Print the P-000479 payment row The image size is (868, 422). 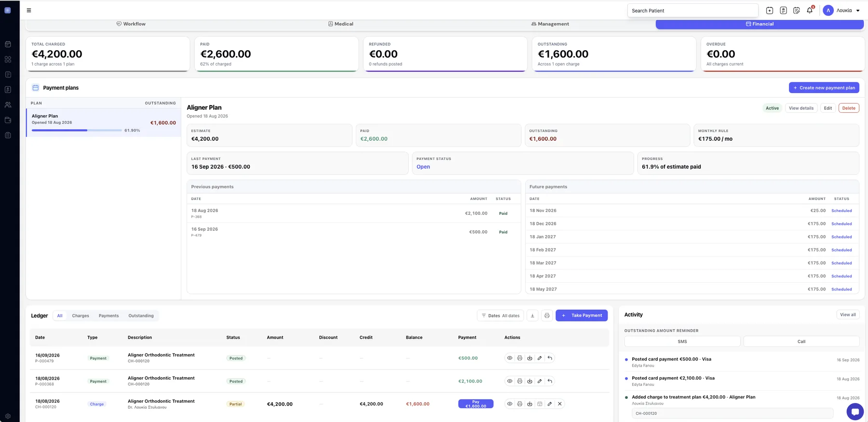[x=519, y=358]
